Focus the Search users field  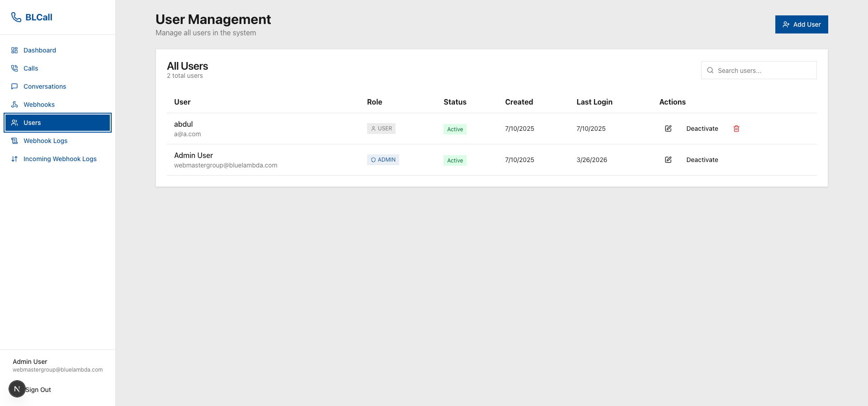click(764, 71)
